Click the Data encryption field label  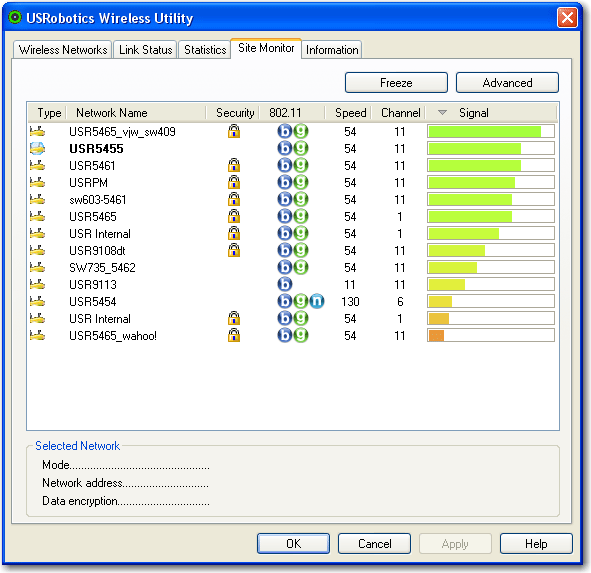[x=80, y=501]
